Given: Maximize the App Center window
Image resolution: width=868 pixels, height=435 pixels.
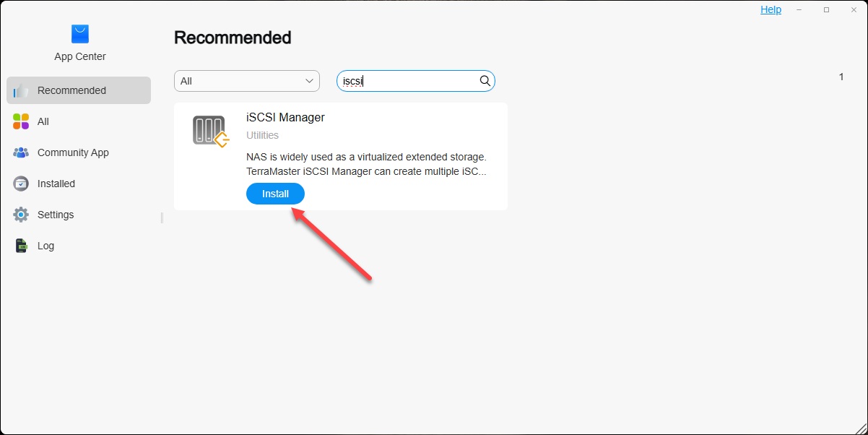Looking at the screenshot, I should click(826, 9).
